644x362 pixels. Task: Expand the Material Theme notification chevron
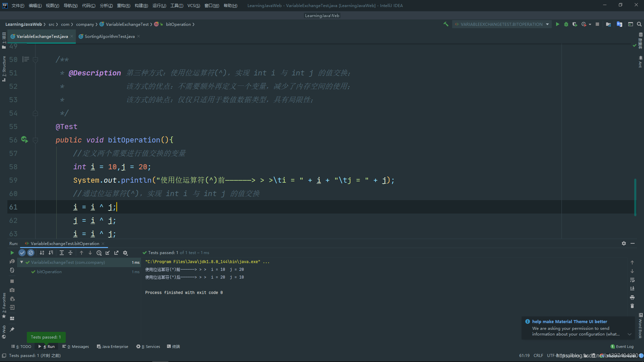click(630, 334)
